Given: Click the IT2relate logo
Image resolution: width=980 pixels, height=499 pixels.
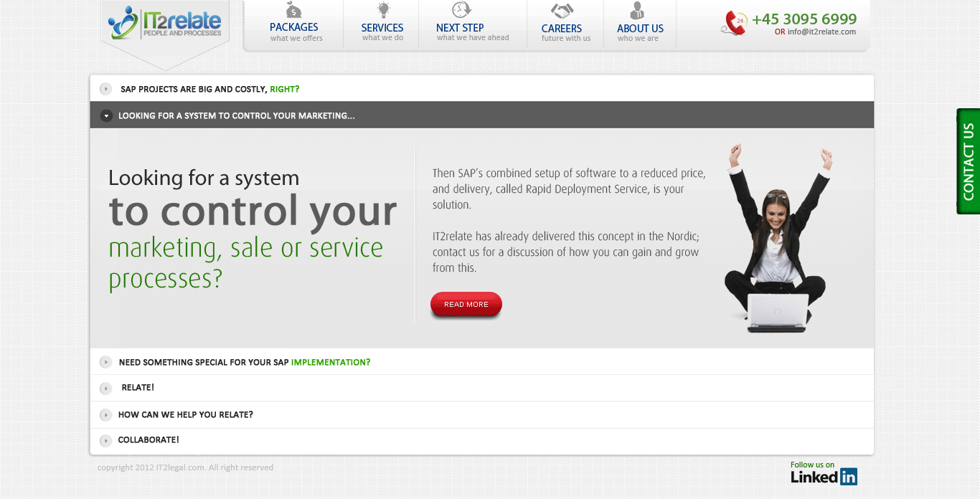Looking at the screenshot, I should click(x=165, y=24).
